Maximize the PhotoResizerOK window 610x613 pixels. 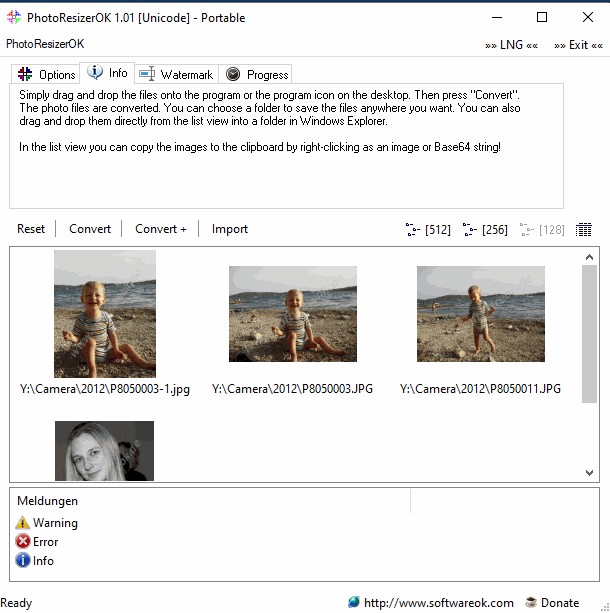pyautogui.click(x=542, y=17)
